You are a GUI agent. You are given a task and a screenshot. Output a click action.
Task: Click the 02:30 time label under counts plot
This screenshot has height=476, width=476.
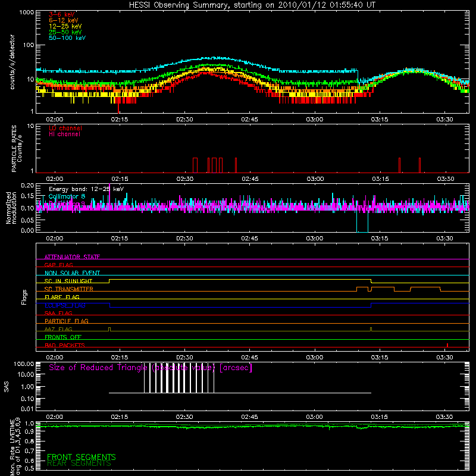click(184, 120)
